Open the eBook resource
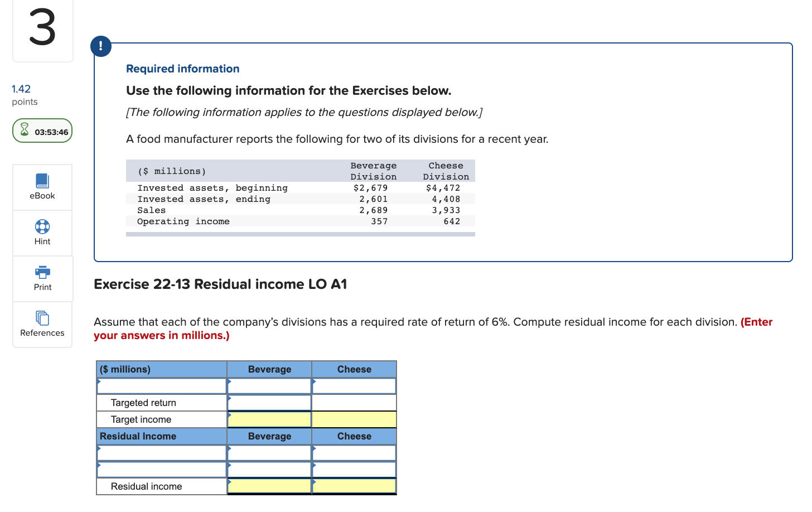 42,187
